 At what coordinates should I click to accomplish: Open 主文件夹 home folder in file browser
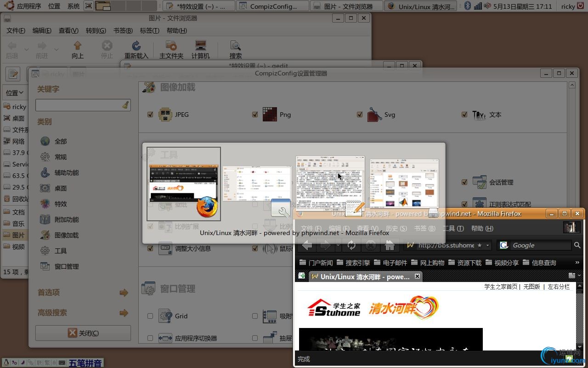point(171,50)
